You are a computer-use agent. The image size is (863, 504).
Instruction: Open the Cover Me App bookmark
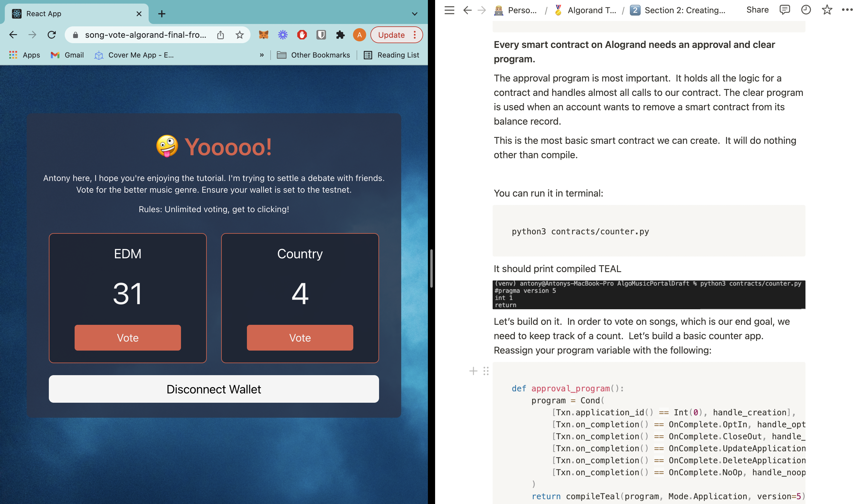click(134, 55)
